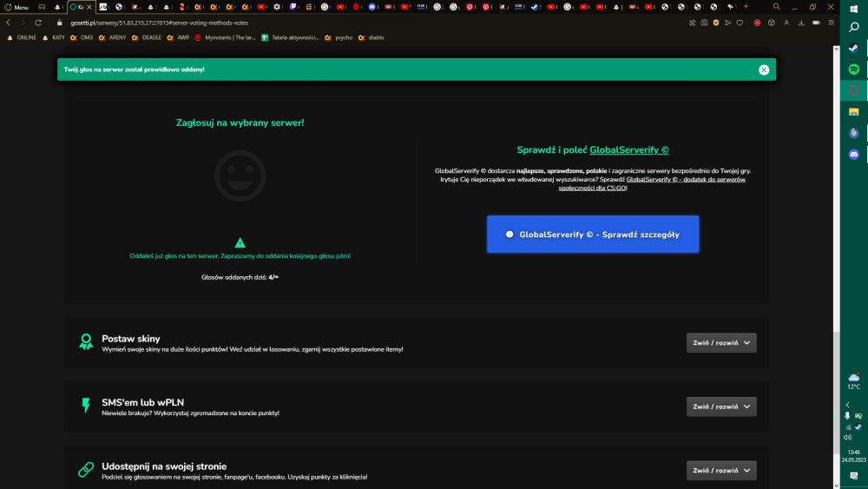The image size is (868, 489).
Task: Open the Myinstants bookmark
Action: (x=225, y=37)
